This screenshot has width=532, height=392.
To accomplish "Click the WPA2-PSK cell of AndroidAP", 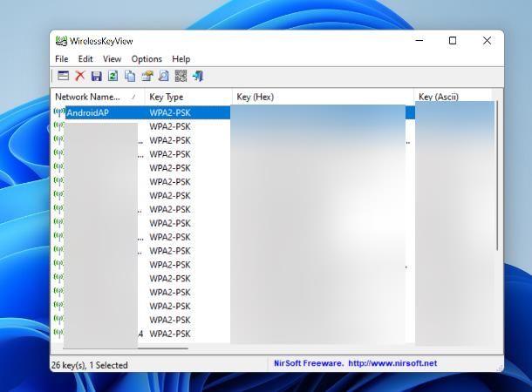I will coord(170,113).
